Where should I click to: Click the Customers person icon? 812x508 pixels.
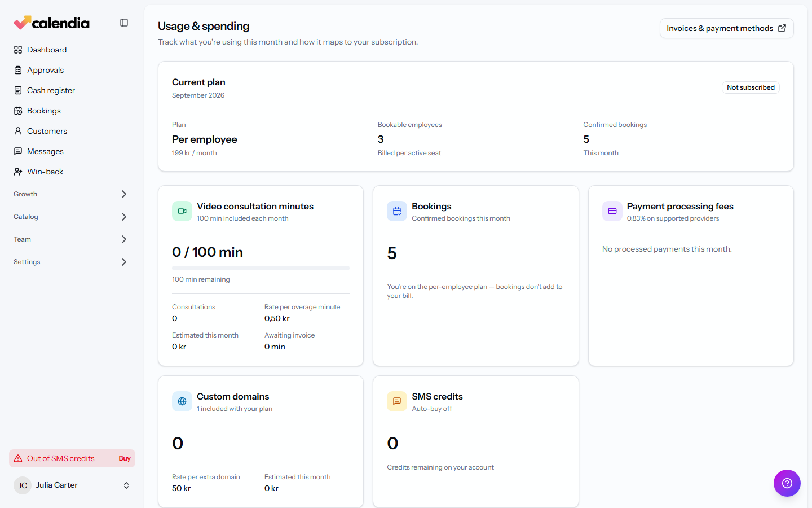pyautogui.click(x=18, y=131)
